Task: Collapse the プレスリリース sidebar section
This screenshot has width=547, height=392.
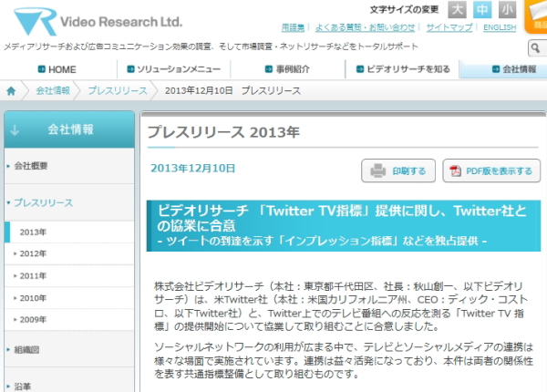Action: pyautogui.click(x=69, y=202)
